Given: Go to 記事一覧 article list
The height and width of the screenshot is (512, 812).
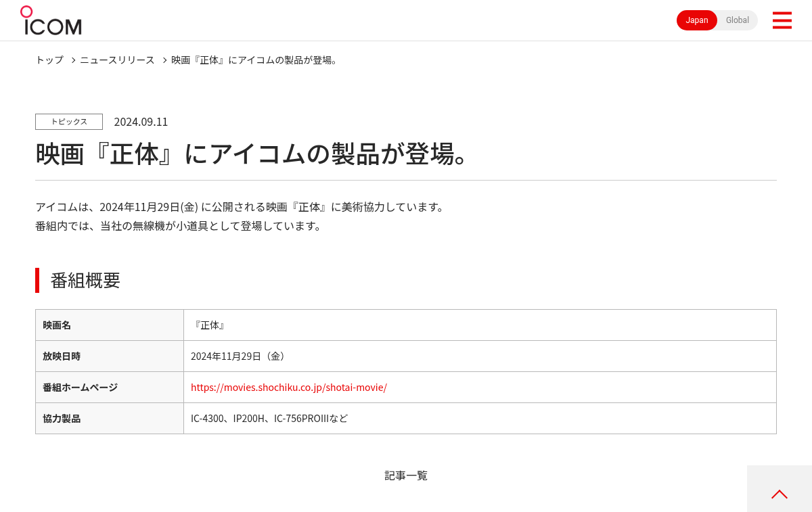Looking at the screenshot, I should tap(406, 475).
